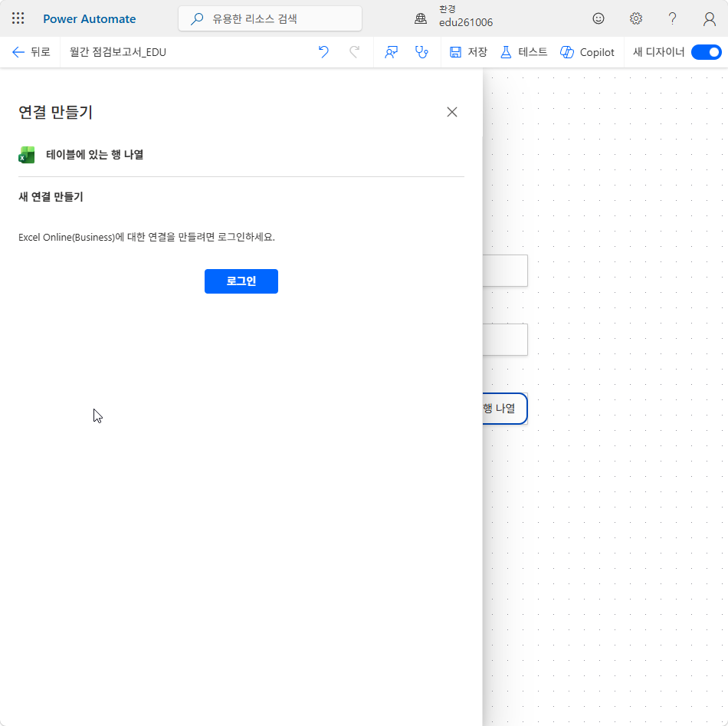This screenshot has height=726, width=728.
Task: Open the feedback comments icon in toolbar
Action: [391, 52]
